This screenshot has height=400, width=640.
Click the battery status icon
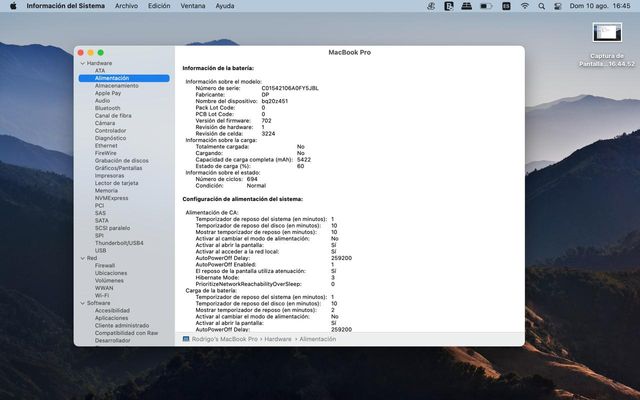coord(486,6)
